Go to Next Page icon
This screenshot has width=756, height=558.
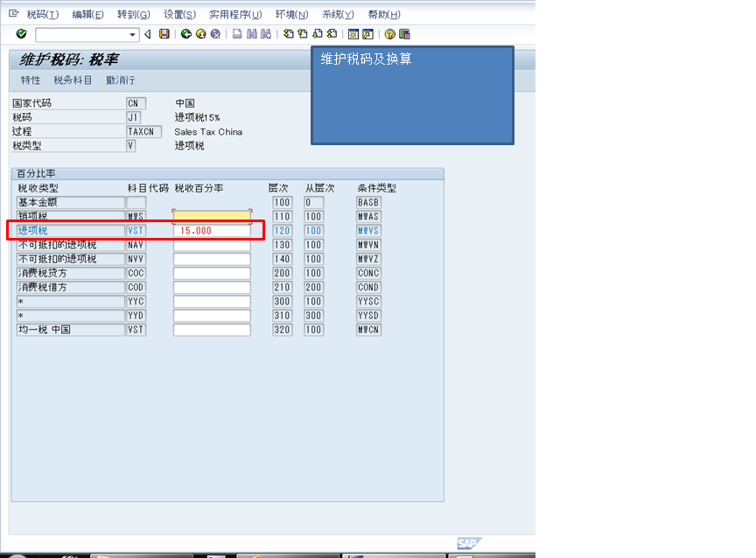pos(318,34)
